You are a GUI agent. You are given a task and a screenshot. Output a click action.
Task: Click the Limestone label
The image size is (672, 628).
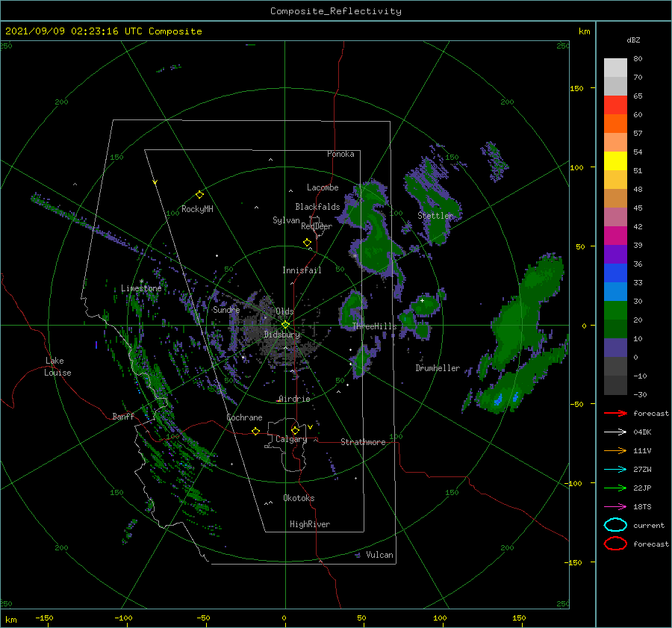(x=141, y=288)
